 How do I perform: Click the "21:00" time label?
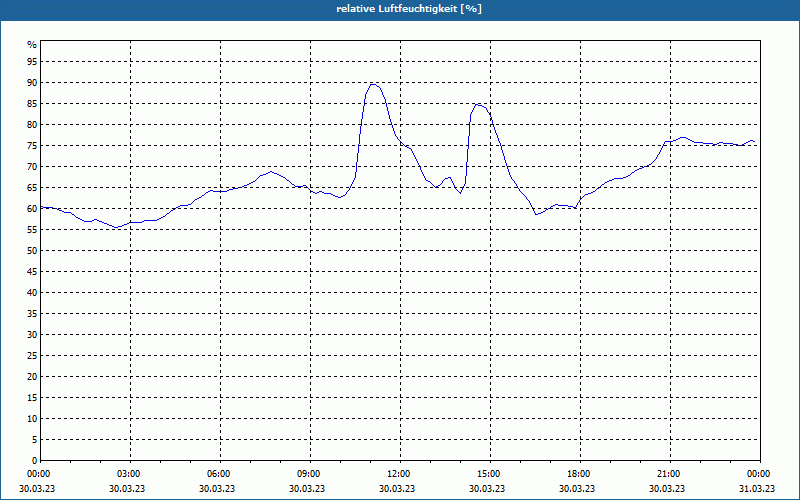668,474
